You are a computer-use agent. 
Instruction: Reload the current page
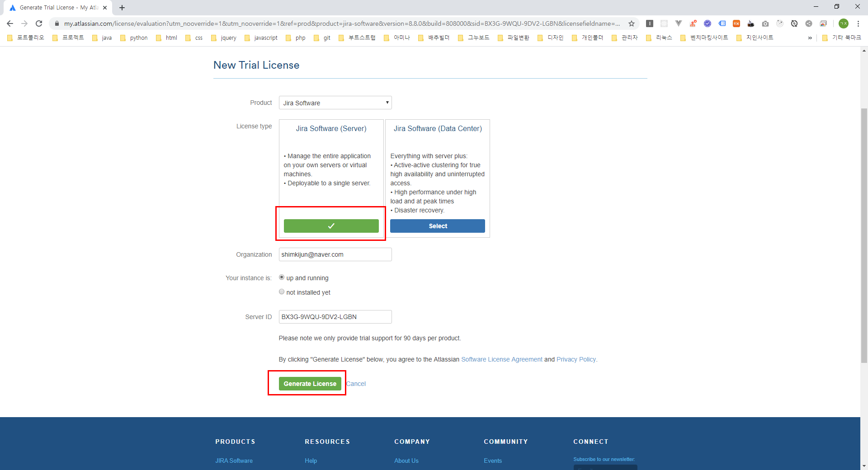(x=39, y=23)
